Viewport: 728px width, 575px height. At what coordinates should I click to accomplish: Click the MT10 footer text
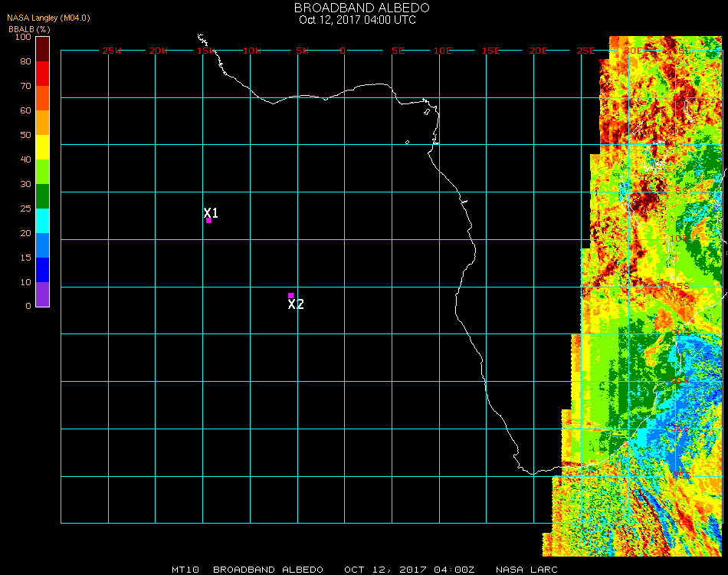click(185, 570)
